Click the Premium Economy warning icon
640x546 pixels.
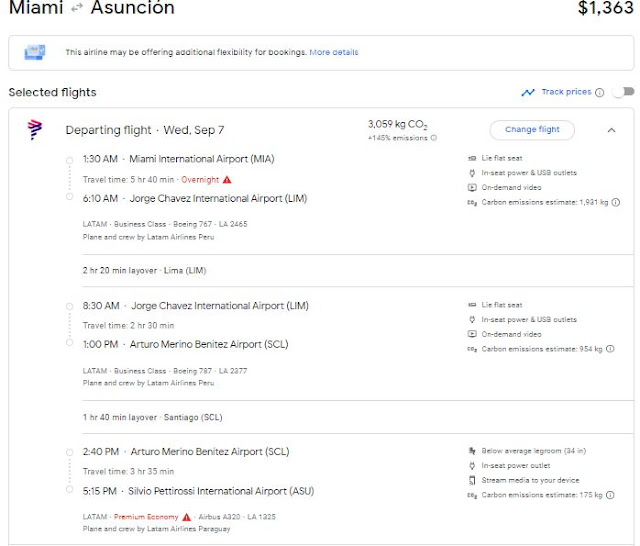coord(187,517)
